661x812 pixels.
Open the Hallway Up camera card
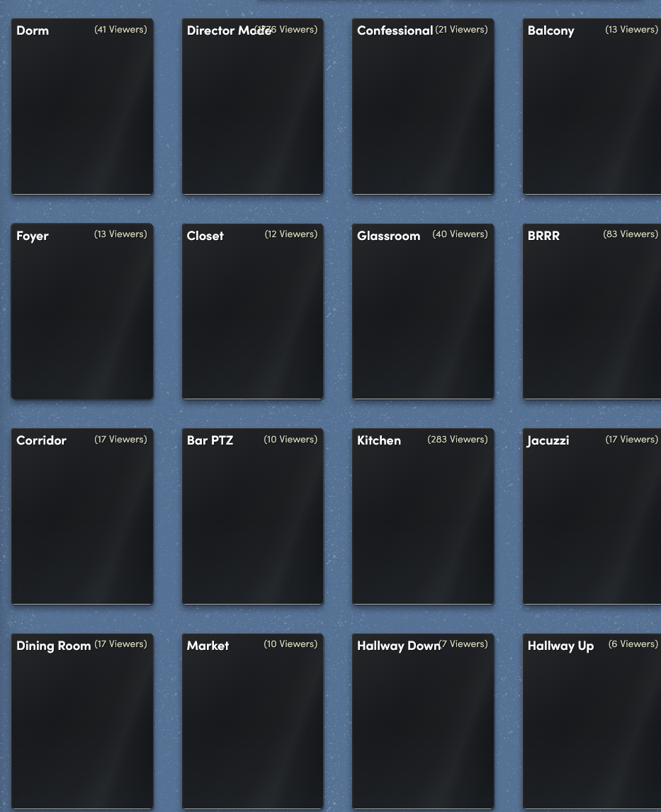(592, 721)
